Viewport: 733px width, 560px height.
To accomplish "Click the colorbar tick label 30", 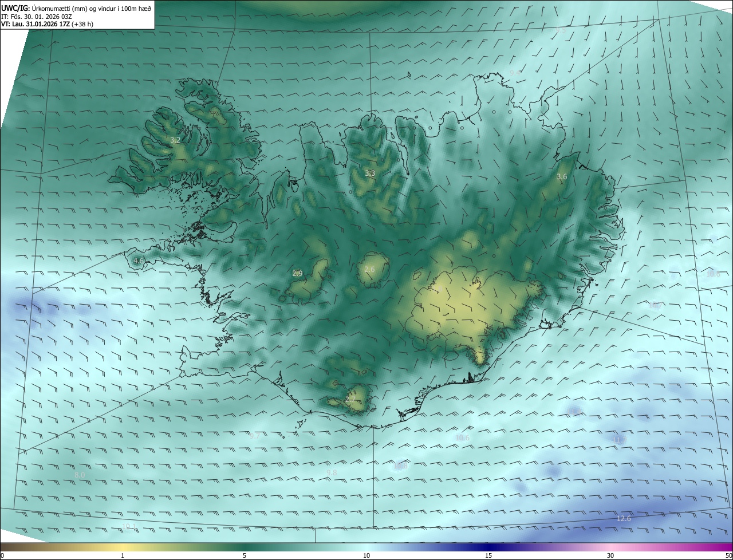I will (610, 555).
